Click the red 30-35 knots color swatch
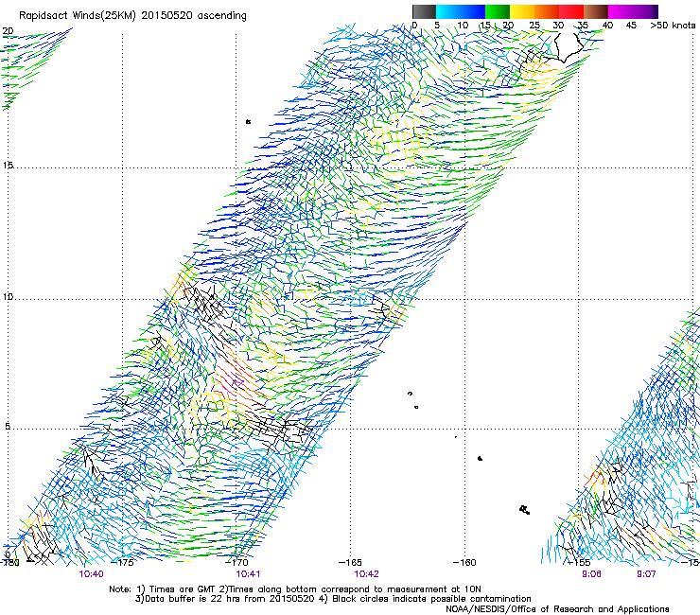Viewport: 700px width, 615px height. pos(571,11)
